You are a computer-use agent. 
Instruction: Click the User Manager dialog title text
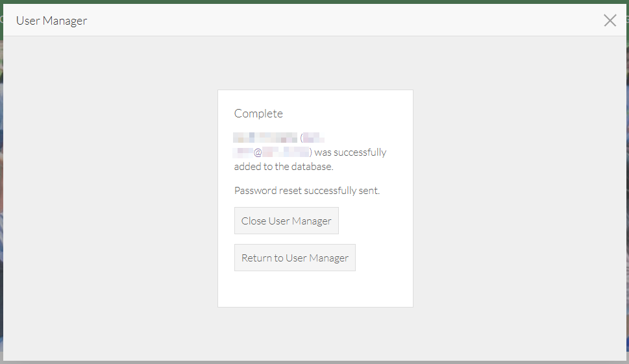click(x=51, y=21)
